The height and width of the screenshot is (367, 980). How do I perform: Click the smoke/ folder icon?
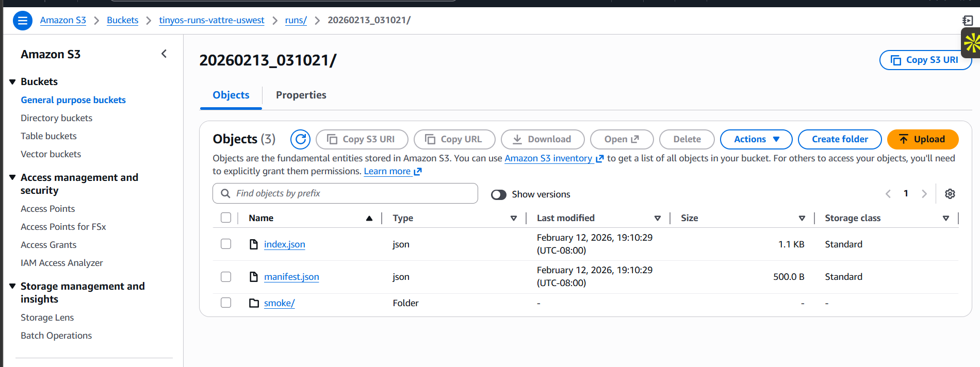(x=254, y=303)
